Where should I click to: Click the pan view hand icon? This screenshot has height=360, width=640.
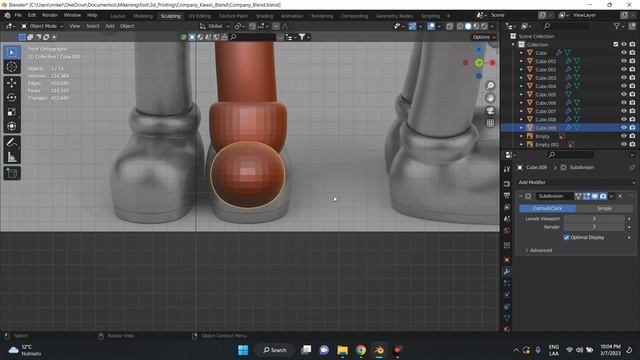coord(490,98)
